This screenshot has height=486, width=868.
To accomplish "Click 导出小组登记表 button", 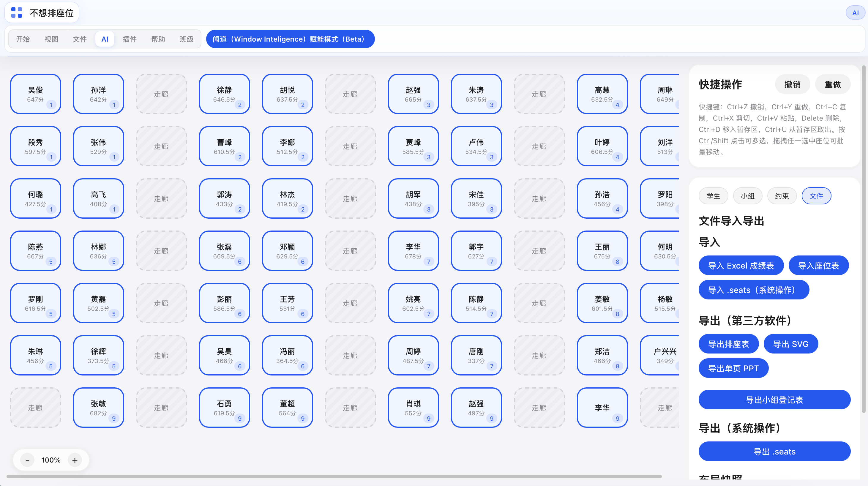I will (x=774, y=400).
